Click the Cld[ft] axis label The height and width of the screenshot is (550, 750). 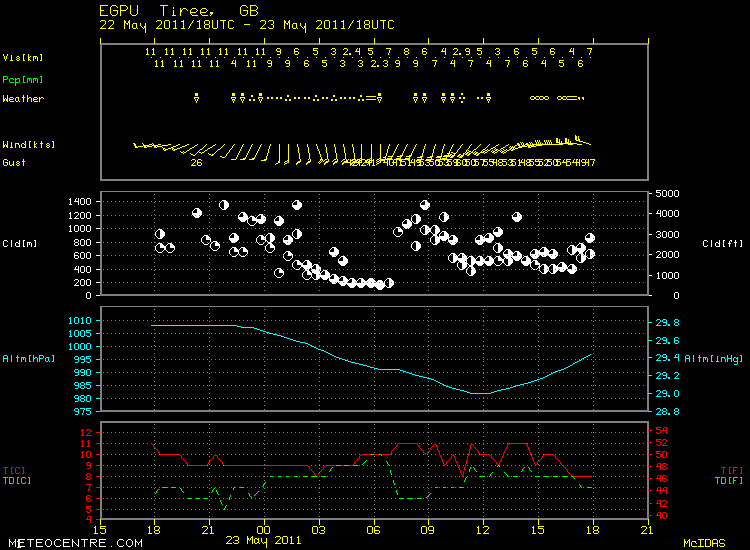click(720, 243)
